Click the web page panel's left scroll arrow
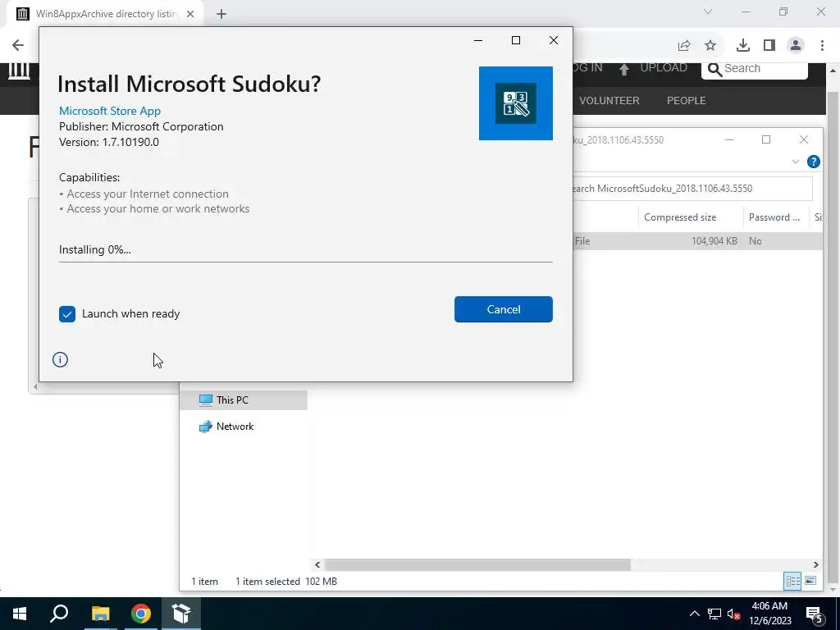 point(35,387)
